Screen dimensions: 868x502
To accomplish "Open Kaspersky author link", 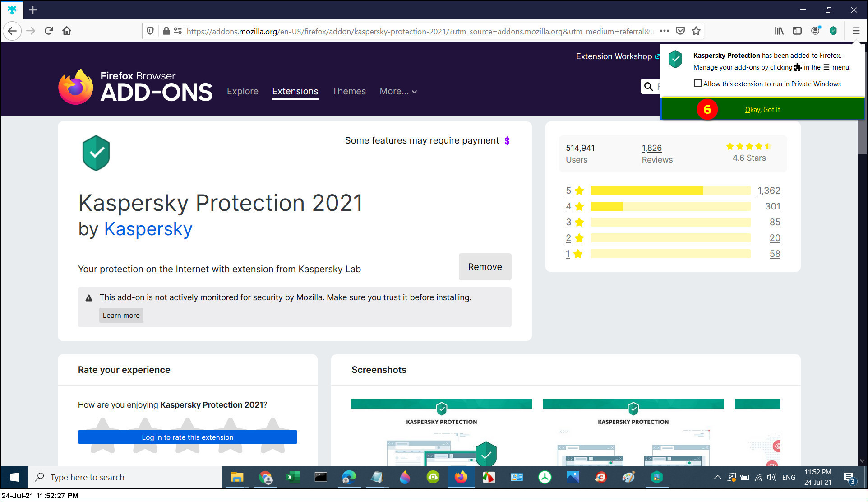I will (148, 229).
